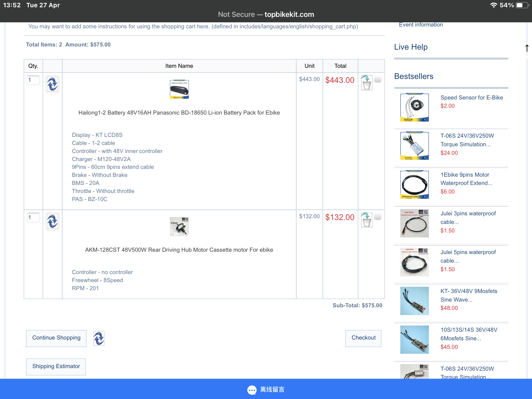Open Speed Sensor for E-Bike link
This screenshot has height=399, width=532.
(471, 98)
